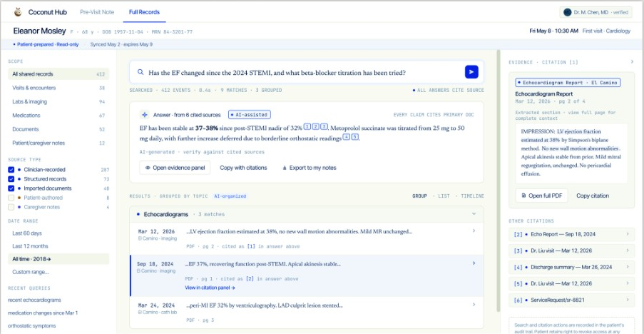The height and width of the screenshot is (334, 644).
Task: Open the Sep 18, 2024 echo result arrow
Action: coord(474,263)
